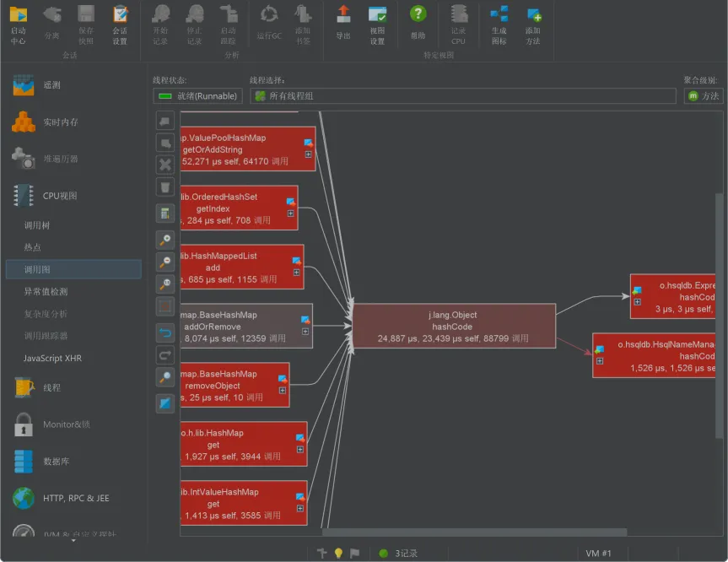Expand the HsqlNameMana hashCode node

pyautogui.click(x=600, y=361)
